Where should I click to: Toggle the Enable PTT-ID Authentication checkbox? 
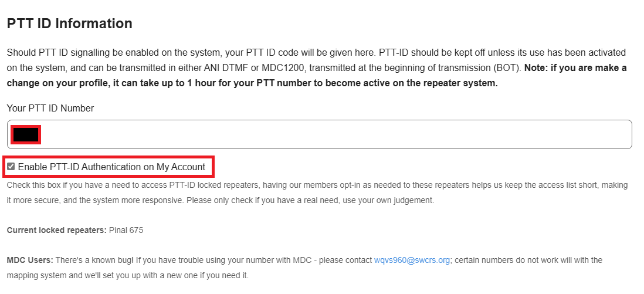(11, 167)
